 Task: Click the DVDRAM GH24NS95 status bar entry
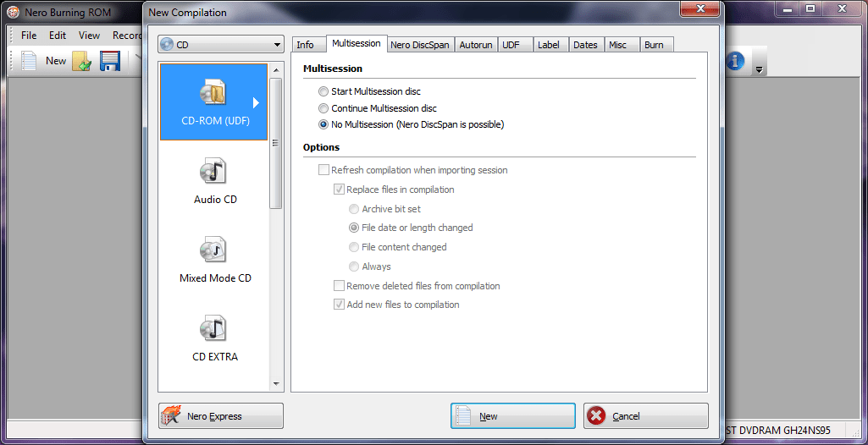coord(777,430)
